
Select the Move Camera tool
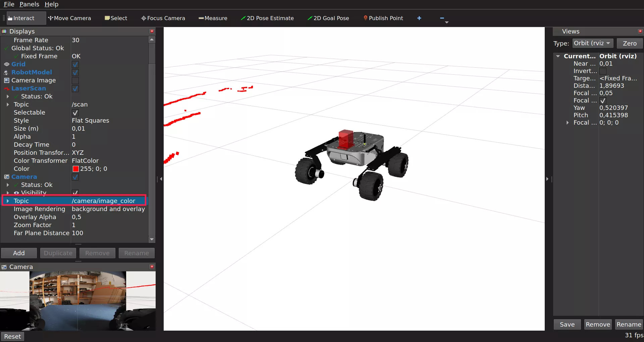(x=69, y=18)
